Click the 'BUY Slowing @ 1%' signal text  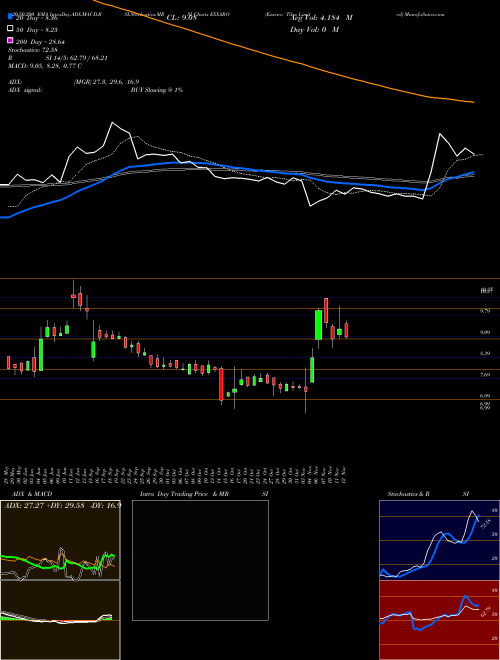[157, 90]
